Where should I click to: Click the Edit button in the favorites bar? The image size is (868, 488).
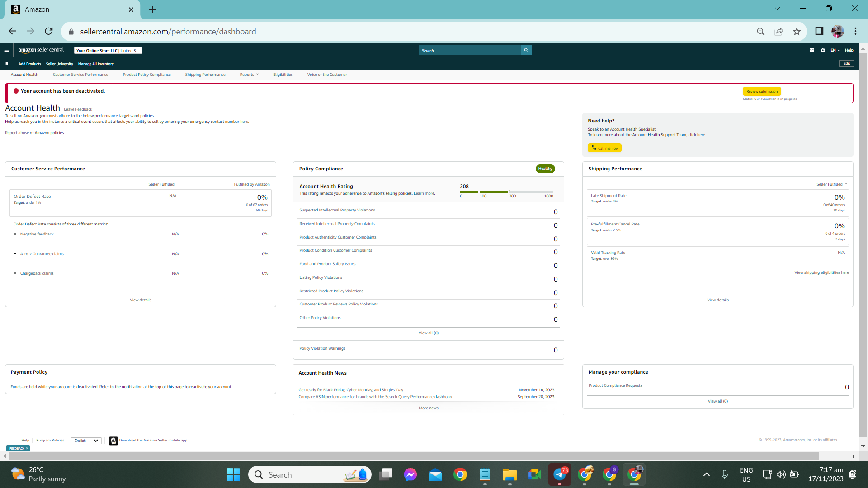(x=847, y=64)
